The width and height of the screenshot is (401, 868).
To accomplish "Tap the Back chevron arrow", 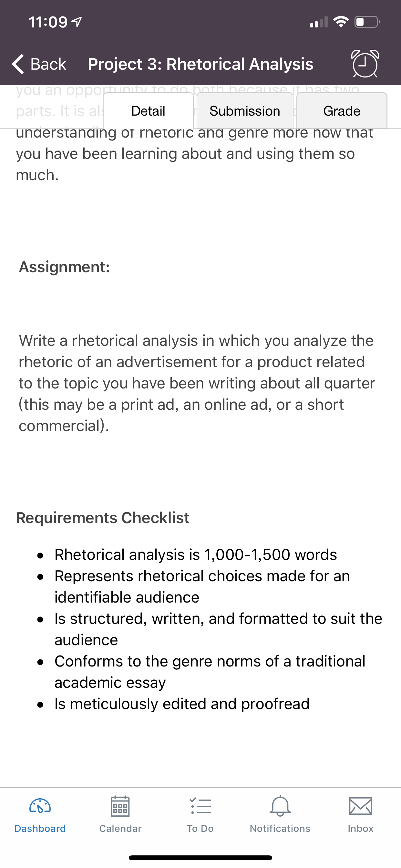I will [18, 64].
